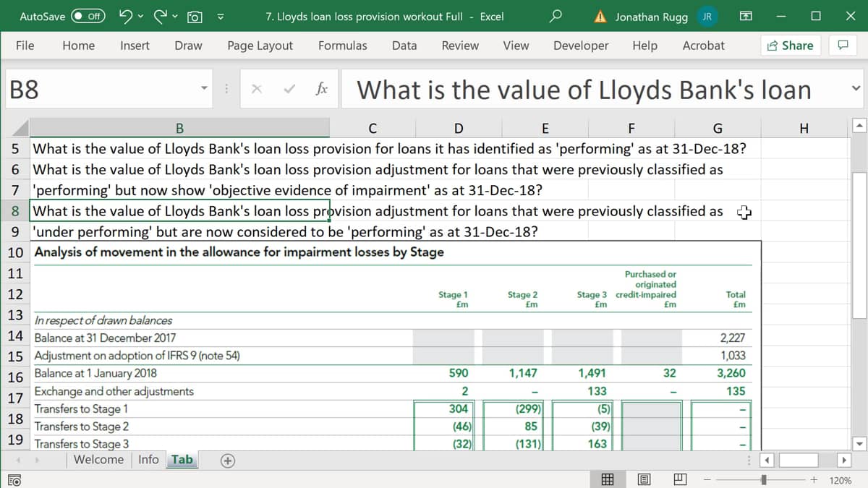Select column G header
This screenshot has height=488, width=868.
(x=717, y=129)
